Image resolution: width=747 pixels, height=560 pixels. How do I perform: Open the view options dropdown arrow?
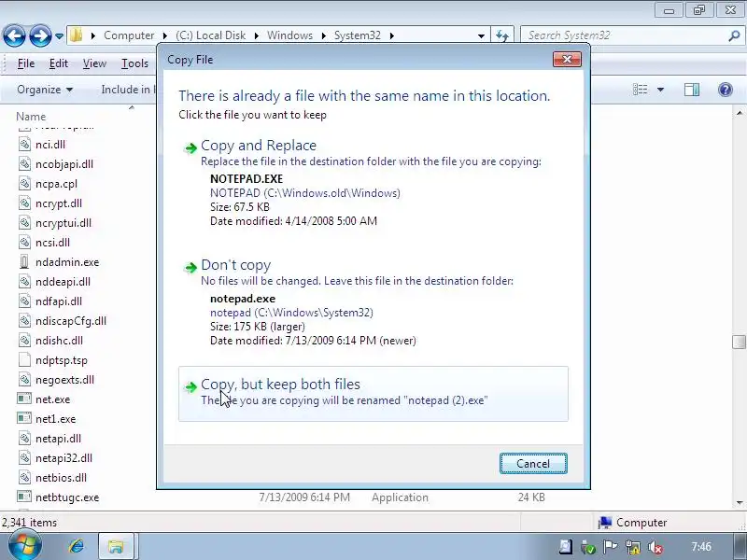tap(661, 90)
